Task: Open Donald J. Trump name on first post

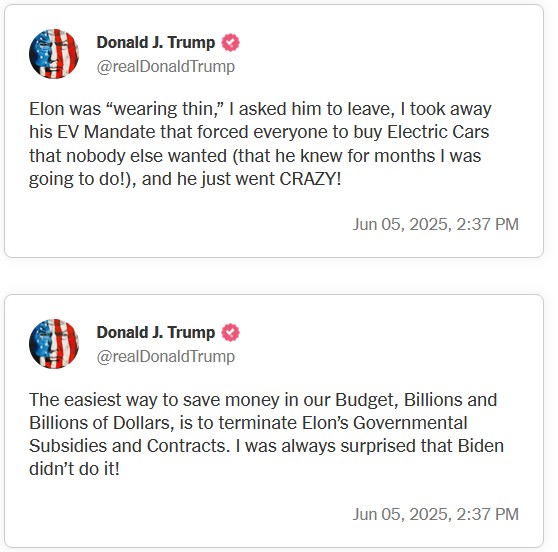Action: click(x=156, y=43)
